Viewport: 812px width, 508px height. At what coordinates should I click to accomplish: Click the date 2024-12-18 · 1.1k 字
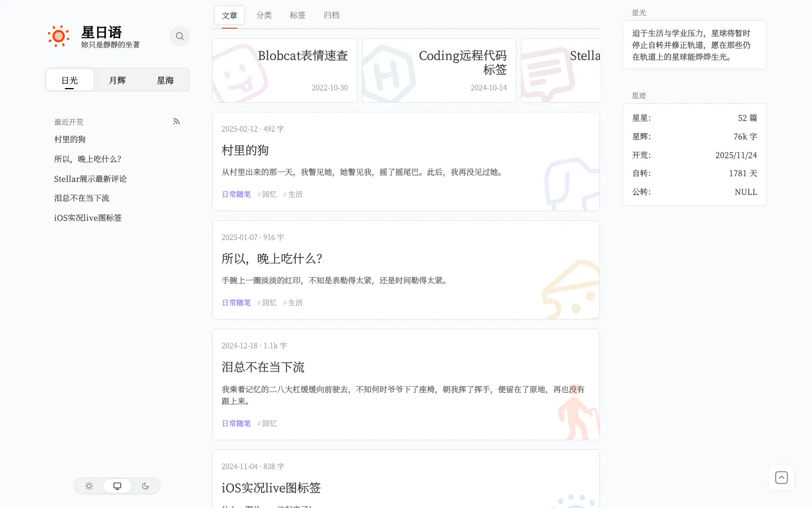pyautogui.click(x=254, y=345)
